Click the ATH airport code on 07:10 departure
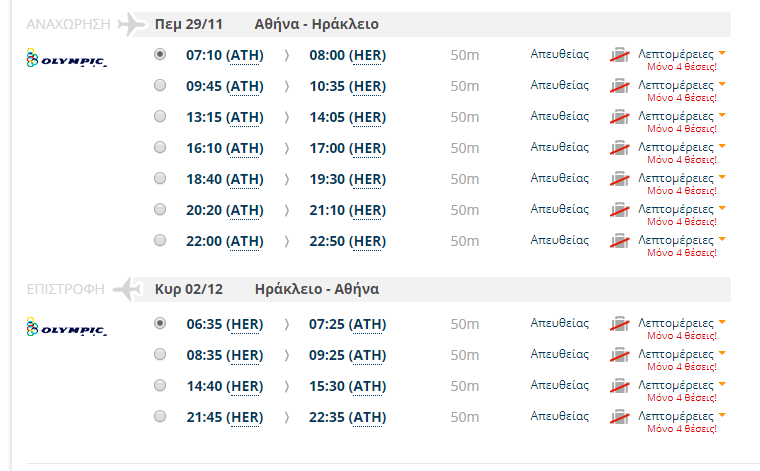Screen dimensions: 760x471 tap(245, 55)
